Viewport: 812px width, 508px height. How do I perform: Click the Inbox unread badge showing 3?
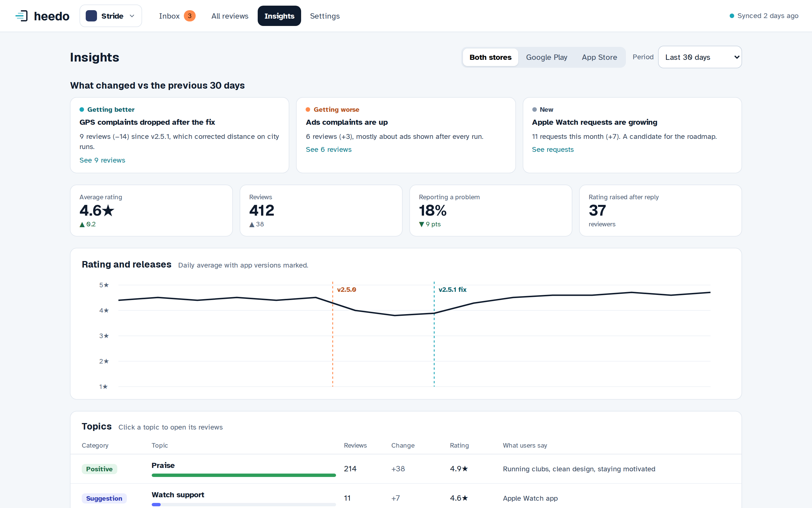click(x=189, y=16)
